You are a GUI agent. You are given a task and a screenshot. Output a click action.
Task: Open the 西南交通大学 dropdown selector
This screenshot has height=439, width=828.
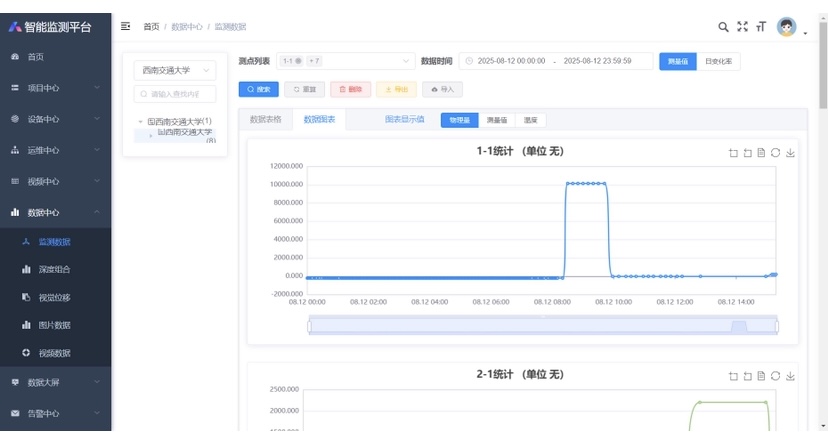175,70
